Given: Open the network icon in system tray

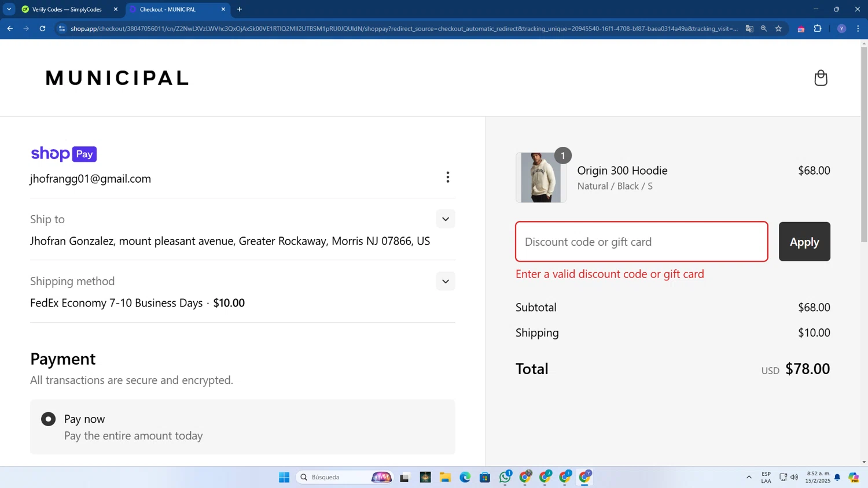Looking at the screenshot, I should coord(783,477).
